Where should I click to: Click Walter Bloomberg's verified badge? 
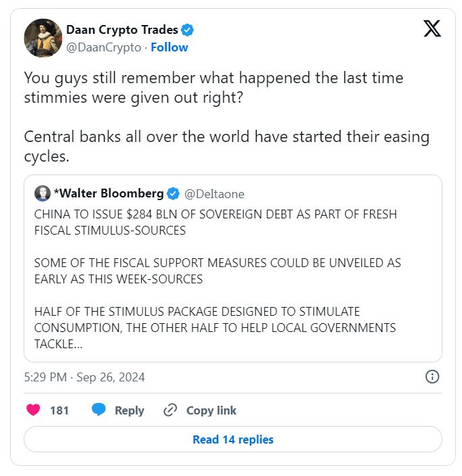coord(173,194)
